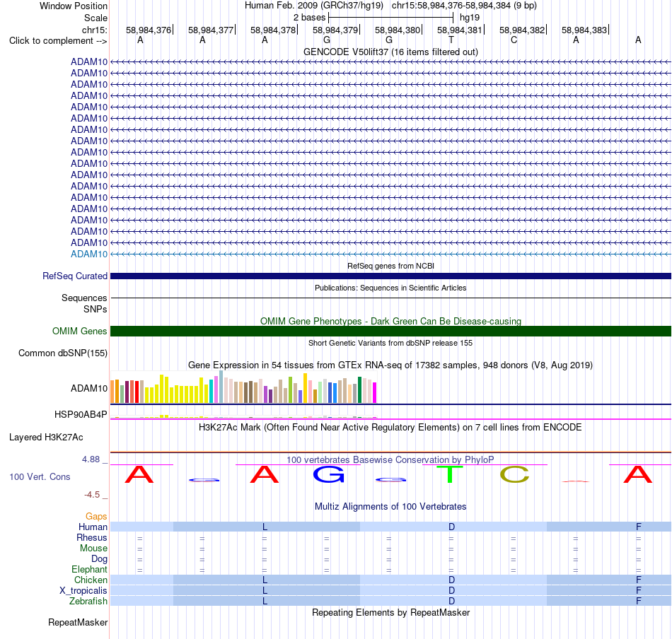Click the large blue G conservation letter
The width and height of the screenshot is (672, 639).
pyautogui.click(x=328, y=474)
